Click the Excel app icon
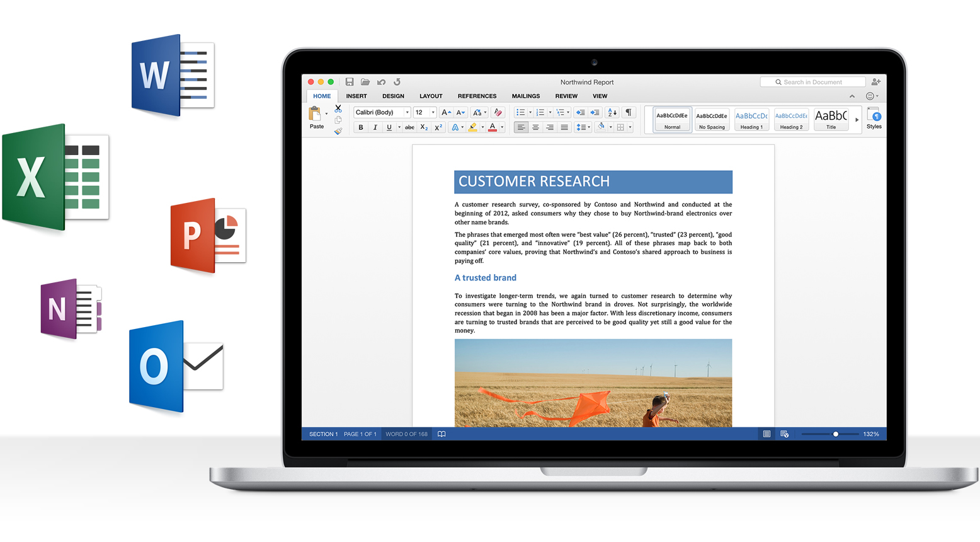Screen dimensions: 980x542 point(55,177)
